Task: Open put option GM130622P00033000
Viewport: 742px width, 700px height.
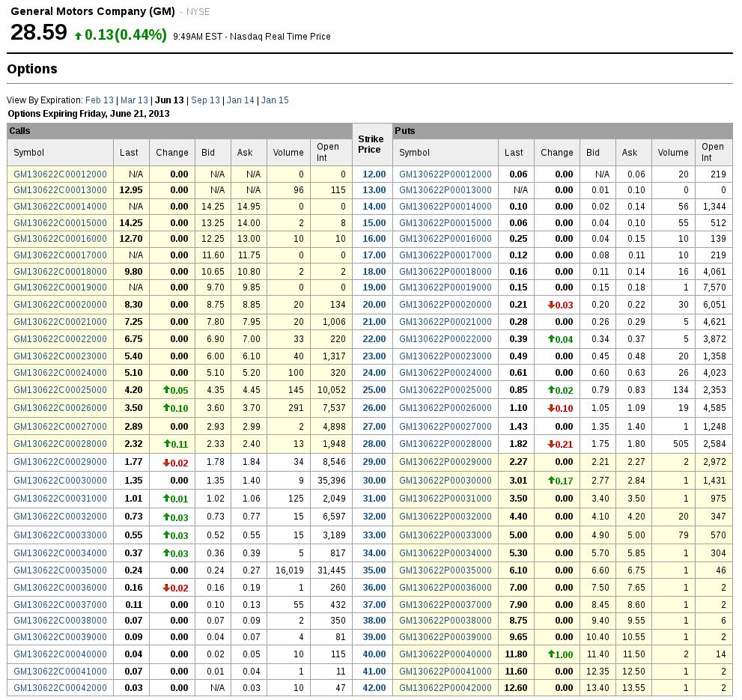Action: coord(445,535)
